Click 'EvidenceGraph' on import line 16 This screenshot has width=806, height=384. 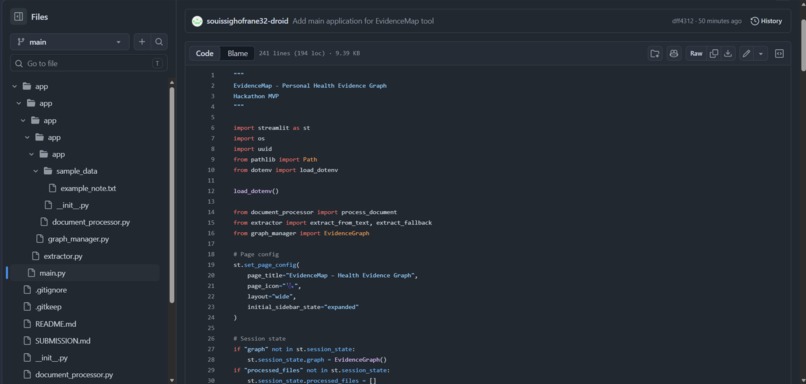pyautogui.click(x=346, y=233)
